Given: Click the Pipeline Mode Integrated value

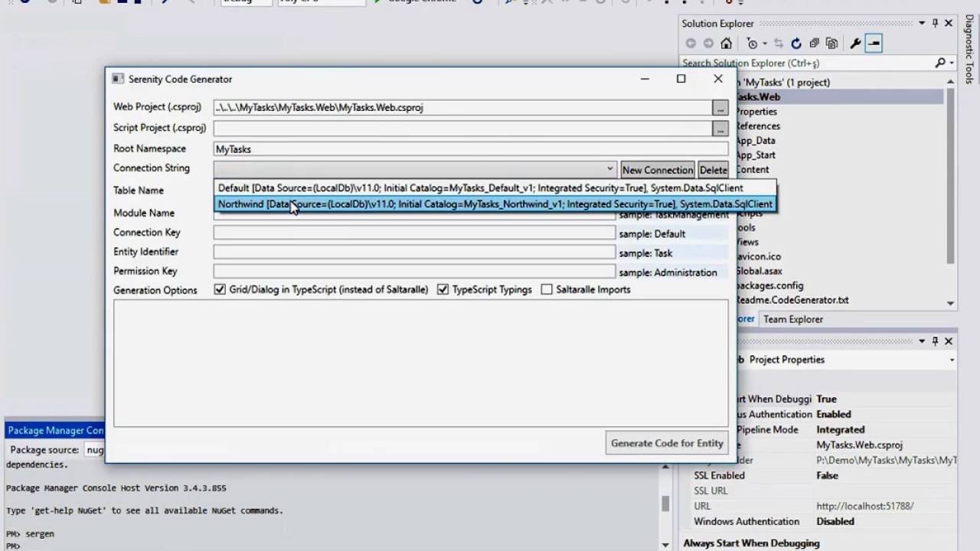Looking at the screenshot, I should pyautogui.click(x=841, y=429).
